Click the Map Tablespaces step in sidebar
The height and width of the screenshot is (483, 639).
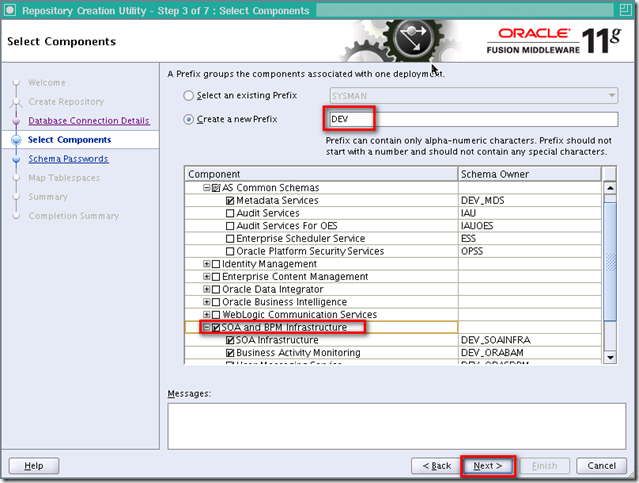[64, 178]
